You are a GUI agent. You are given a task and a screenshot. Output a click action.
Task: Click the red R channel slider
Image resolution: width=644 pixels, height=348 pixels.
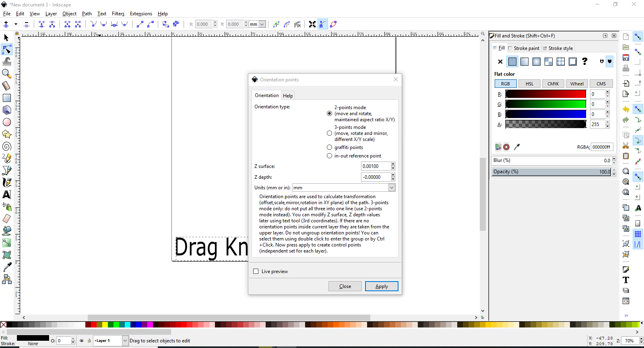point(545,94)
